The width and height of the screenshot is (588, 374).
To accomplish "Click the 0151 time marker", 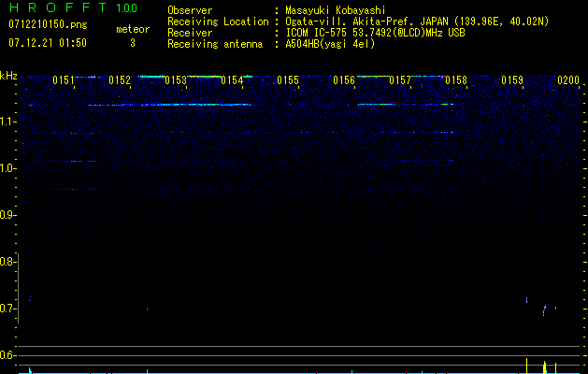I will click(64, 80).
